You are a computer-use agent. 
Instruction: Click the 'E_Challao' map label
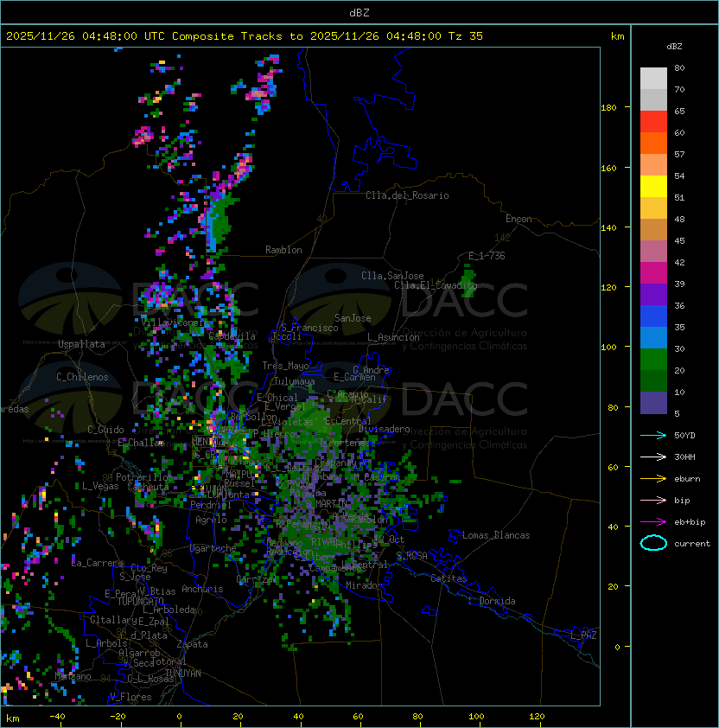click(x=141, y=443)
